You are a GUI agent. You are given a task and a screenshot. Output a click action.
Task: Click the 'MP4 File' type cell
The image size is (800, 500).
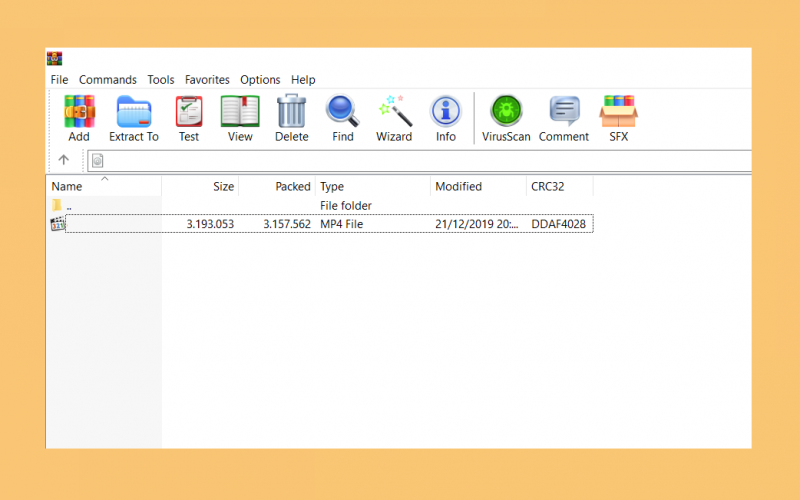point(341,224)
